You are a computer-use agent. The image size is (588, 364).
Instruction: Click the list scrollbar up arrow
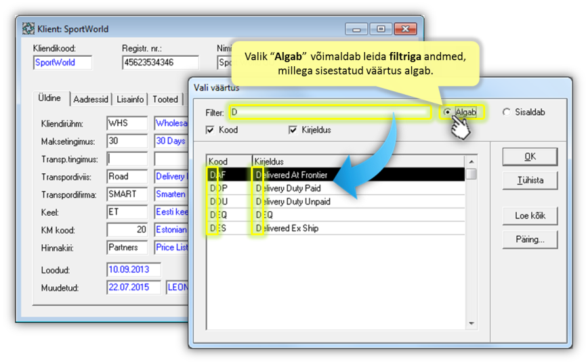point(471,162)
